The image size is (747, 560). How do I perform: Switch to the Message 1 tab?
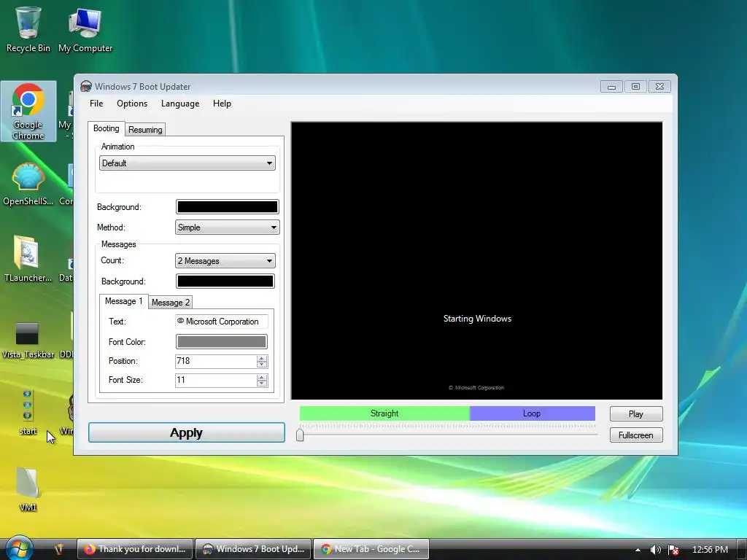124,301
